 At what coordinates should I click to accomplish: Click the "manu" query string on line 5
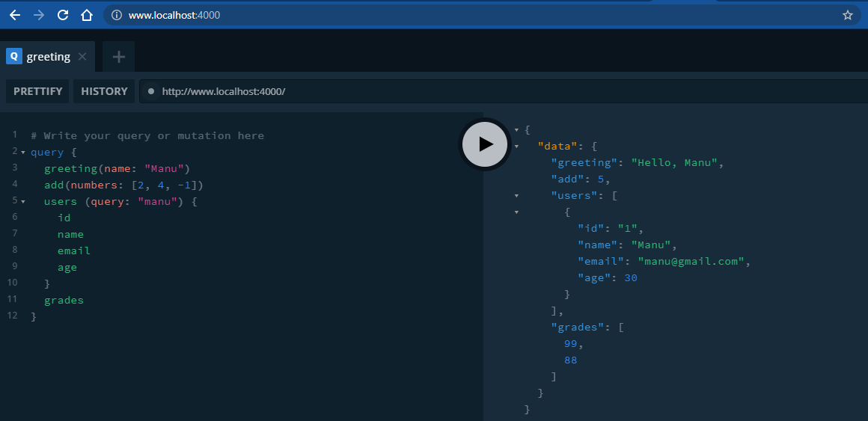click(158, 202)
